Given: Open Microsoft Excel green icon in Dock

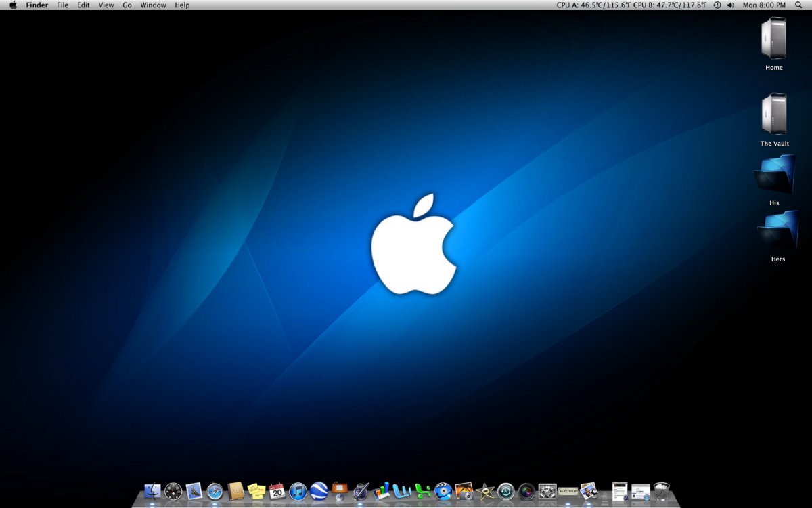Looking at the screenshot, I should pos(423,491).
